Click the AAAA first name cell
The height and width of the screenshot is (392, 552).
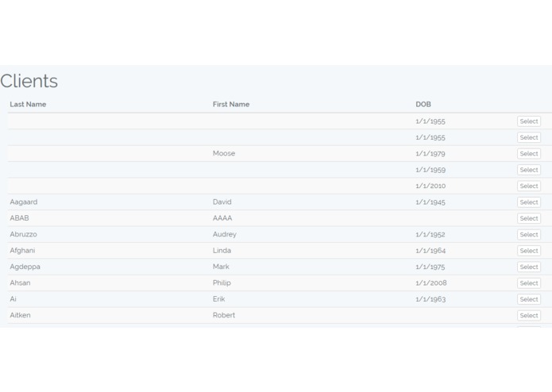pyautogui.click(x=222, y=218)
